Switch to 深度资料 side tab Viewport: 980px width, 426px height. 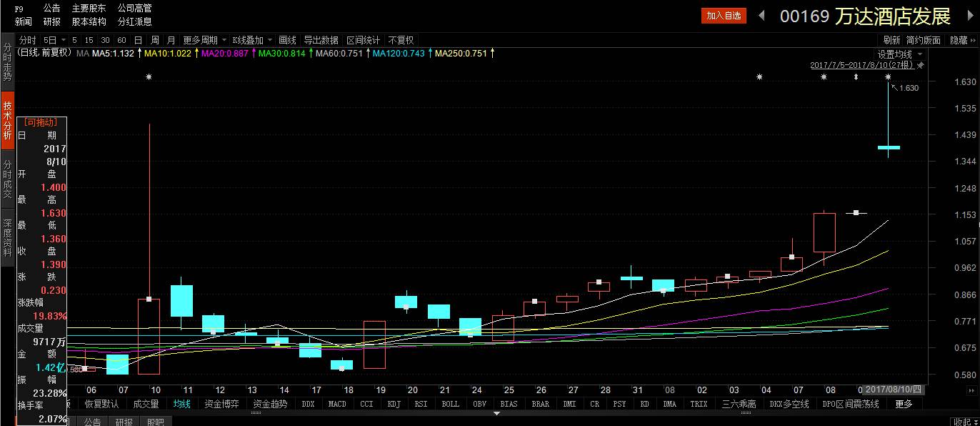point(7,237)
